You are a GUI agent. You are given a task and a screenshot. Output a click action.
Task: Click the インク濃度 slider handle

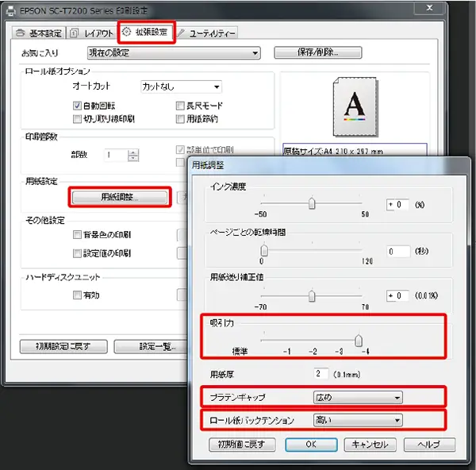click(312, 203)
